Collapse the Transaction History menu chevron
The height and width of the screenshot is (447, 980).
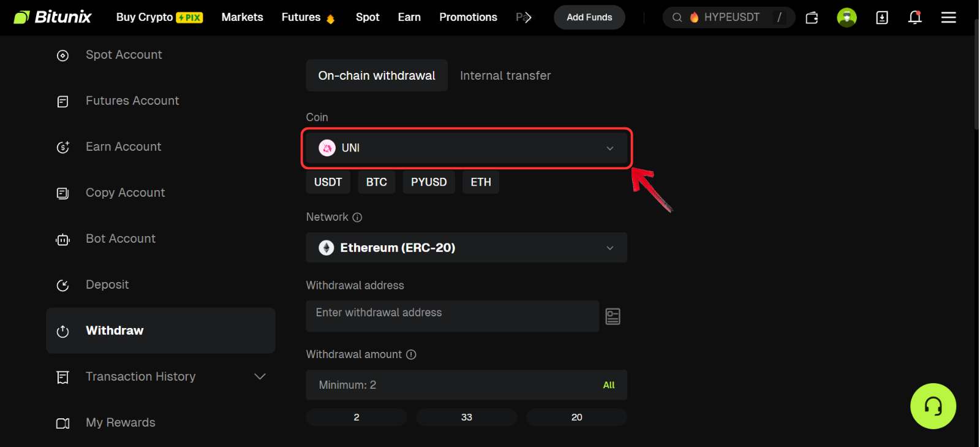pyautogui.click(x=260, y=376)
